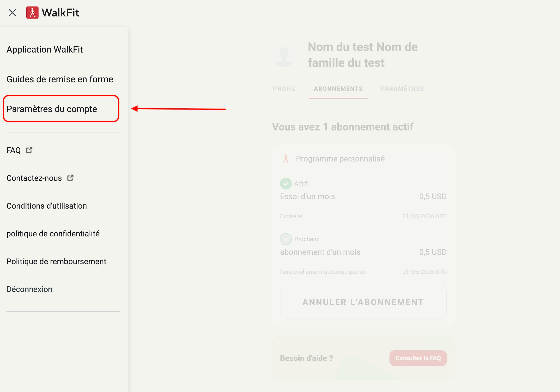Click the checkmark circle next to Prochain
This screenshot has width=560, height=392.
(x=286, y=239)
